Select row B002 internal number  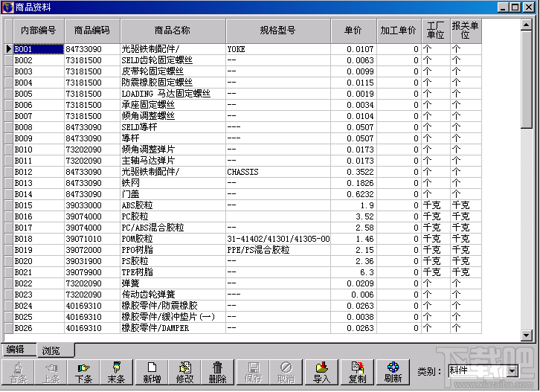click(x=39, y=60)
